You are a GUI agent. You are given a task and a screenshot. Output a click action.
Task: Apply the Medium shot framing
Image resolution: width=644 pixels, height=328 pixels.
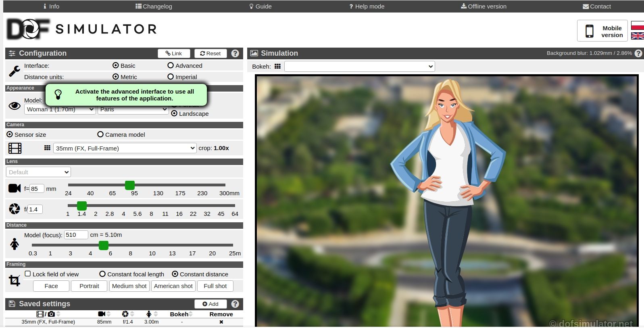click(x=129, y=286)
